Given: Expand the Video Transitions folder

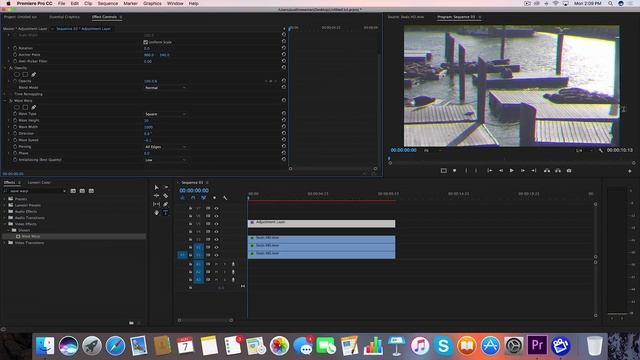Looking at the screenshot, I should (x=5, y=243).
